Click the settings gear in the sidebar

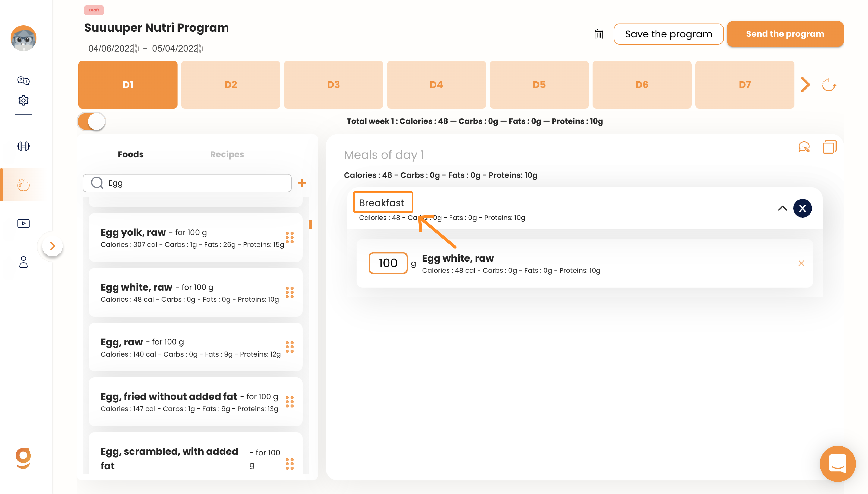(x=23, y=100)
